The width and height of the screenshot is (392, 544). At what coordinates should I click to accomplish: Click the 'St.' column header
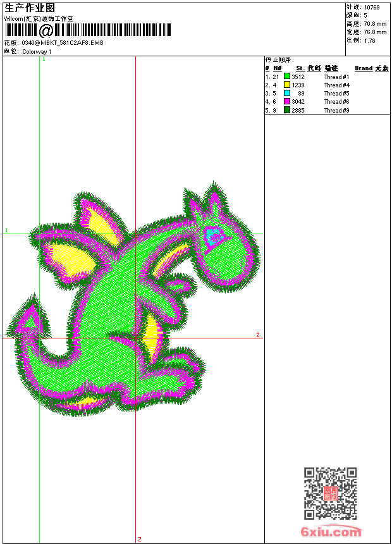point(300,68)
